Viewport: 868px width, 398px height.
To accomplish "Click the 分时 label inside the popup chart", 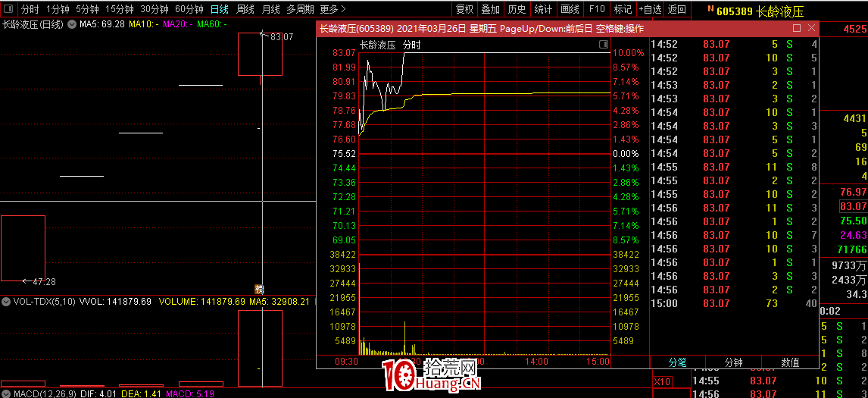I will click(x=412, y=45).
